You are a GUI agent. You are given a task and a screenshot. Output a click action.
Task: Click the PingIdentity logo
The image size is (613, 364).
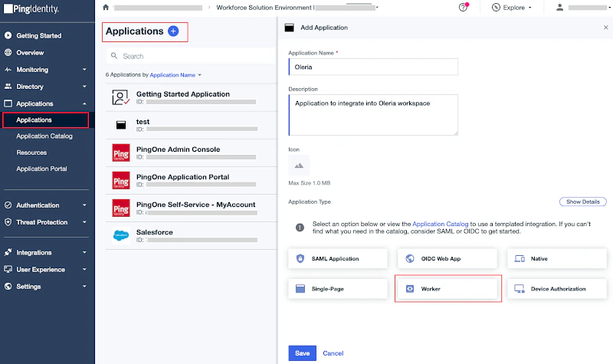31,8
